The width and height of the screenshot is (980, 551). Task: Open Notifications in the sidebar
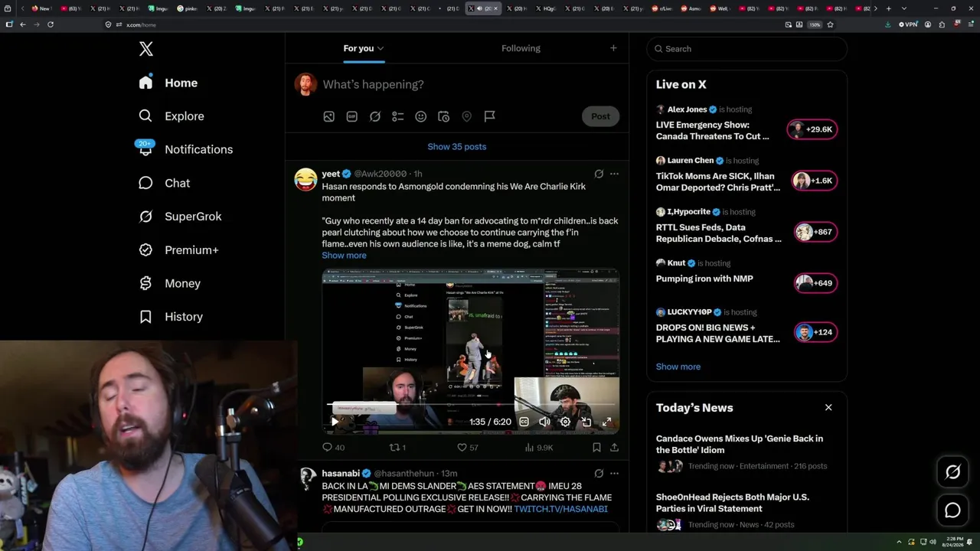pyautogui.click(x=185, y=149)
